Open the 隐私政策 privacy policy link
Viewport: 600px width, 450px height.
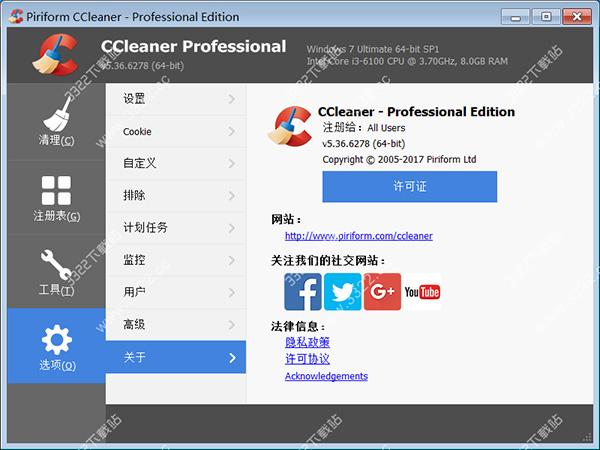[307, 342]
